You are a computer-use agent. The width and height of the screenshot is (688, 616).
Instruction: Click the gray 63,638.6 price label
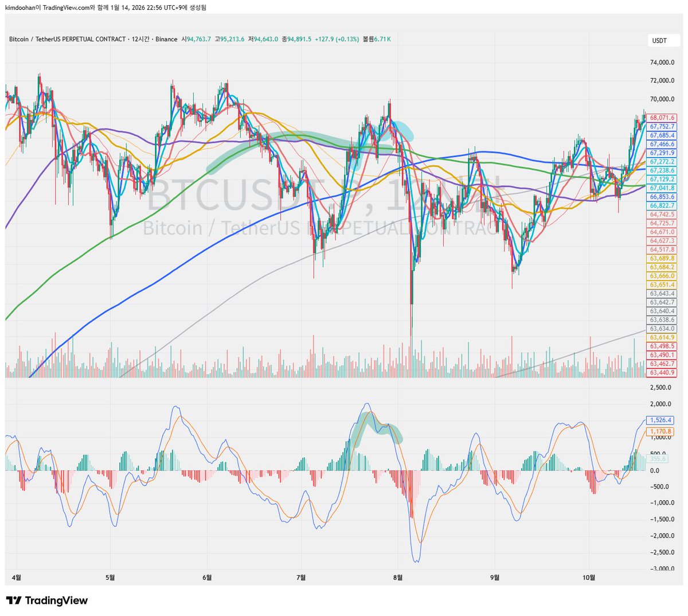pos(662,320)
